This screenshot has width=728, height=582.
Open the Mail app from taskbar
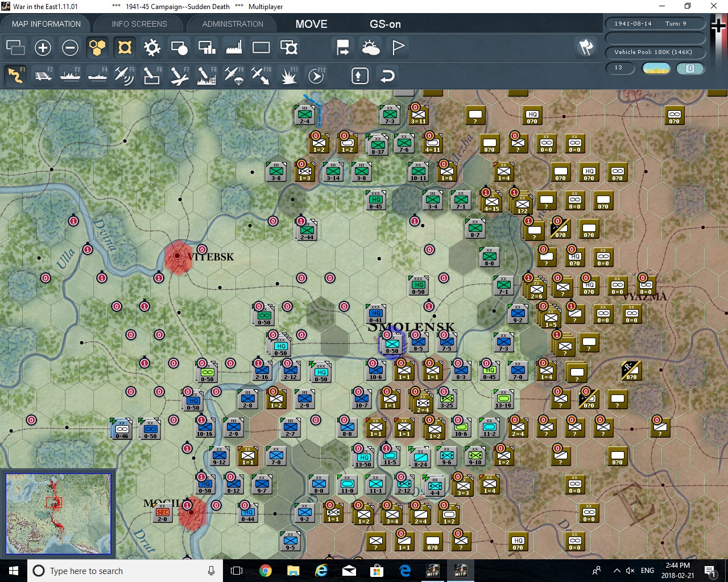tap(349, 571)
